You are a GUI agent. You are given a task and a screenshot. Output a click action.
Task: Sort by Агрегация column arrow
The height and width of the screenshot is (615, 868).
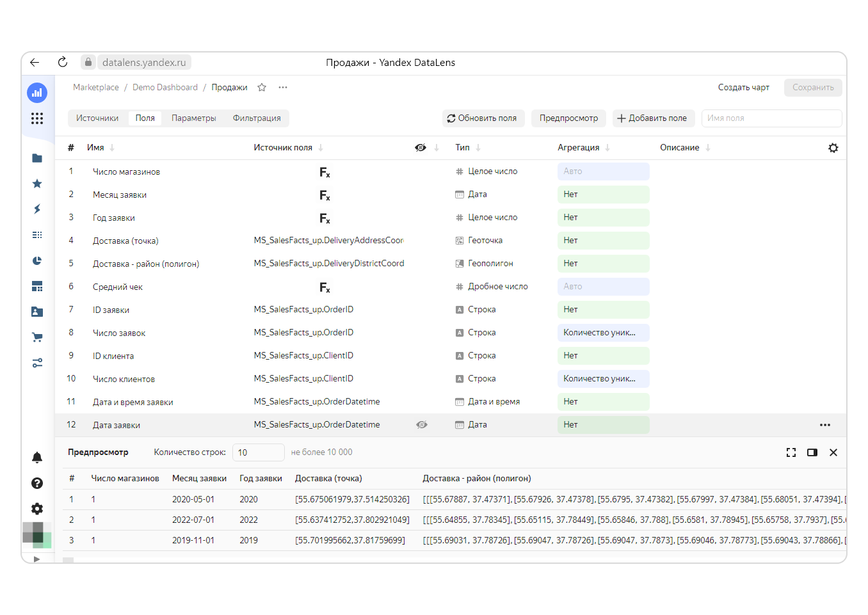tap(607, 148)
